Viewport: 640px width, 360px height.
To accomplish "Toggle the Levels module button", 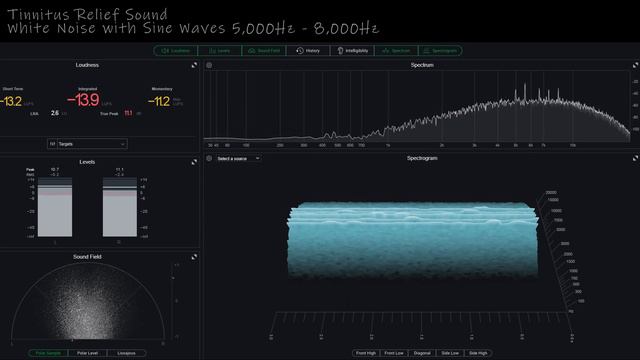I will (x=220, y=51).
